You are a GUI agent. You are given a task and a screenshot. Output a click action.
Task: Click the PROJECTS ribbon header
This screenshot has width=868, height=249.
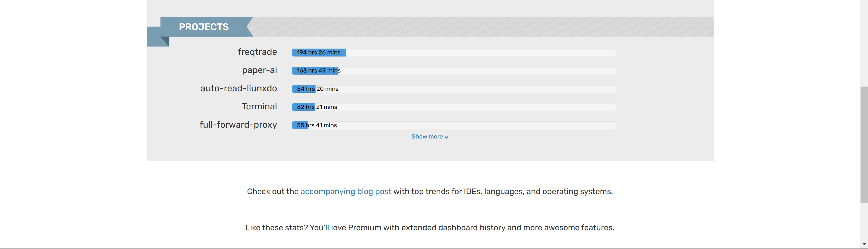click(204, 27)
